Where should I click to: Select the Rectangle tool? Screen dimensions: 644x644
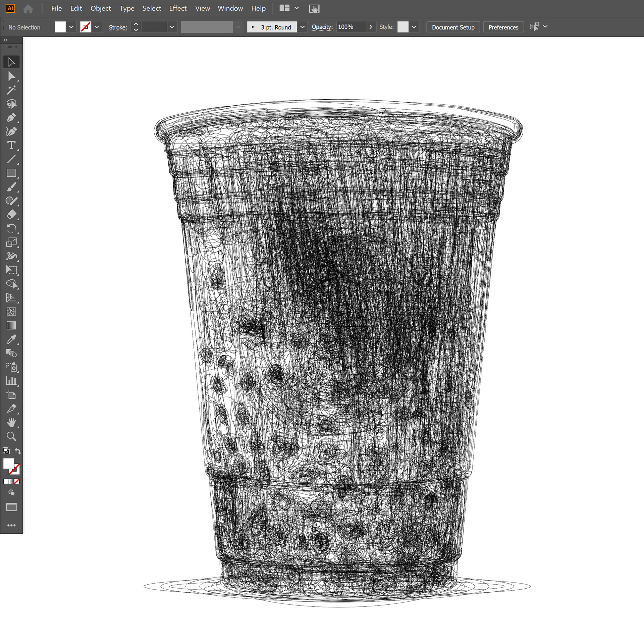pyautogui.click(x=11, y=173)
